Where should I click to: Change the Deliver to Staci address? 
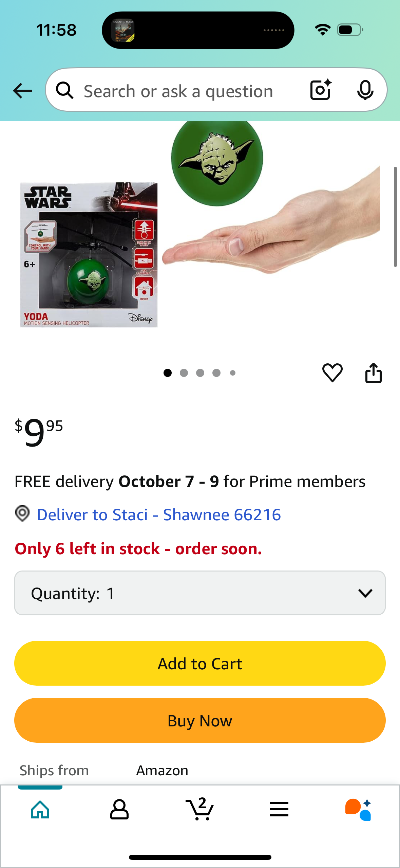(159, 514)
